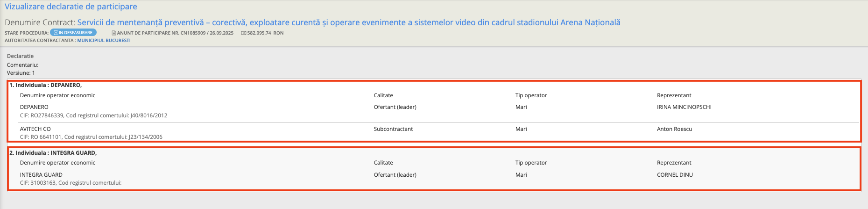Select the Anunt de participare CN1085909 text

175,33
